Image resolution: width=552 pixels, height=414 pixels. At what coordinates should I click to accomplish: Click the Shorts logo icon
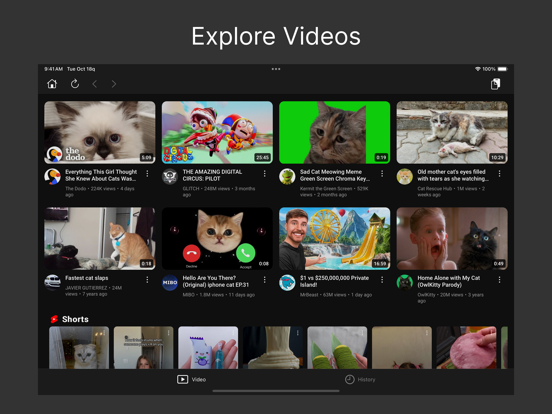(54, 319)
